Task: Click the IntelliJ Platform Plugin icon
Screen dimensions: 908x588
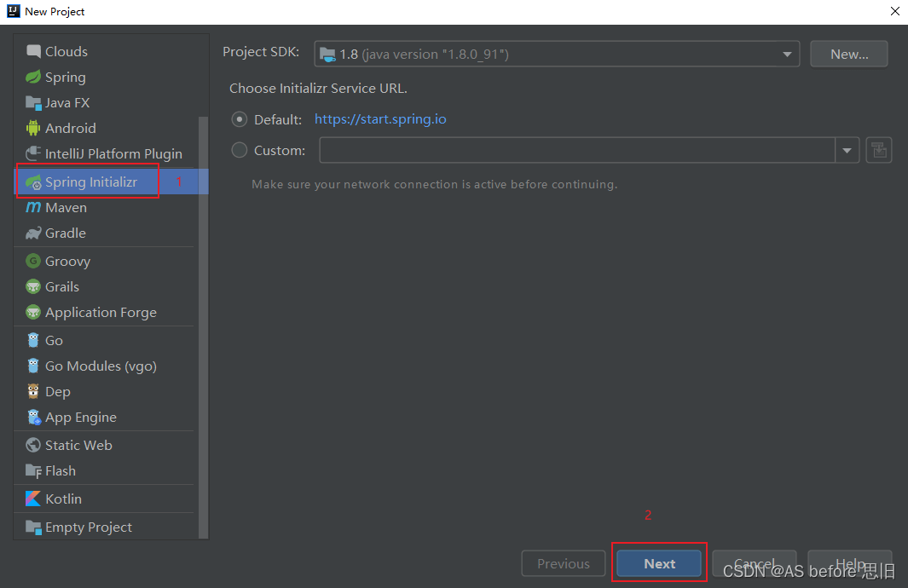Action: tap(33, 153)
